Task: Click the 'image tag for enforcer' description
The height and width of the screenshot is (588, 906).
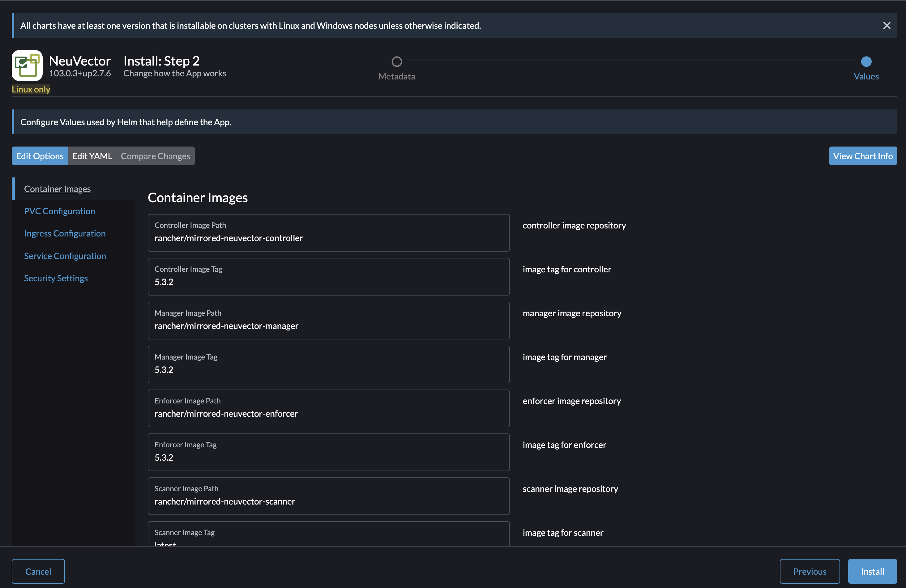Action: coord(564,445)
